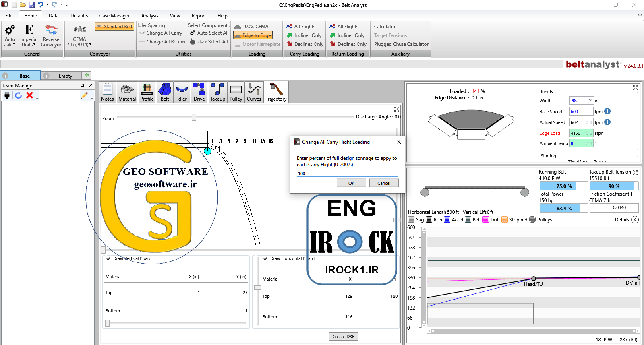Expand the trajectory panel to full view
This screenshot has height=345, width=644.
pos(397,109)
